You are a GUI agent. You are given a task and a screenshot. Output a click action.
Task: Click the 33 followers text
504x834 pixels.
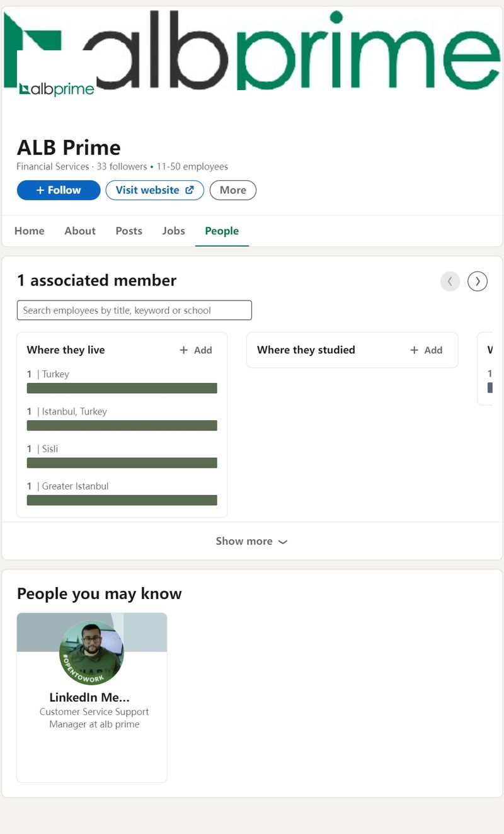(x=122, y=167)
